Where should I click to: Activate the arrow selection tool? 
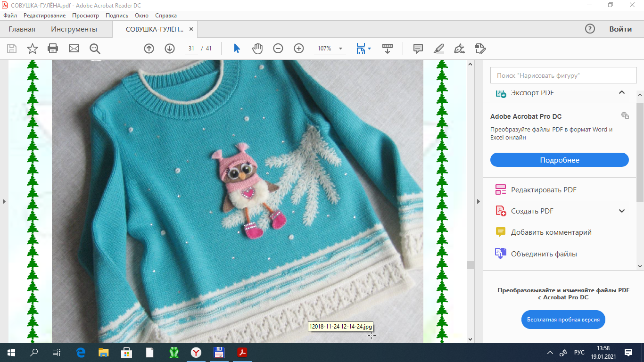(237, 49)
